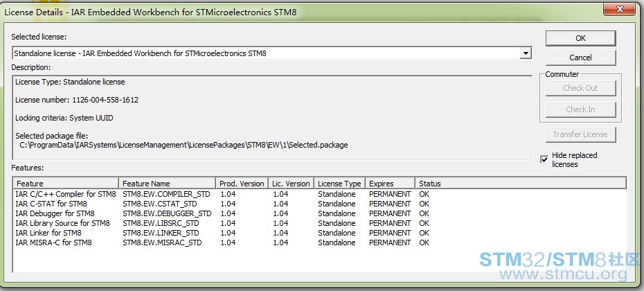
Task: Click OK status in C-STAT row
Action: point(424,204)
